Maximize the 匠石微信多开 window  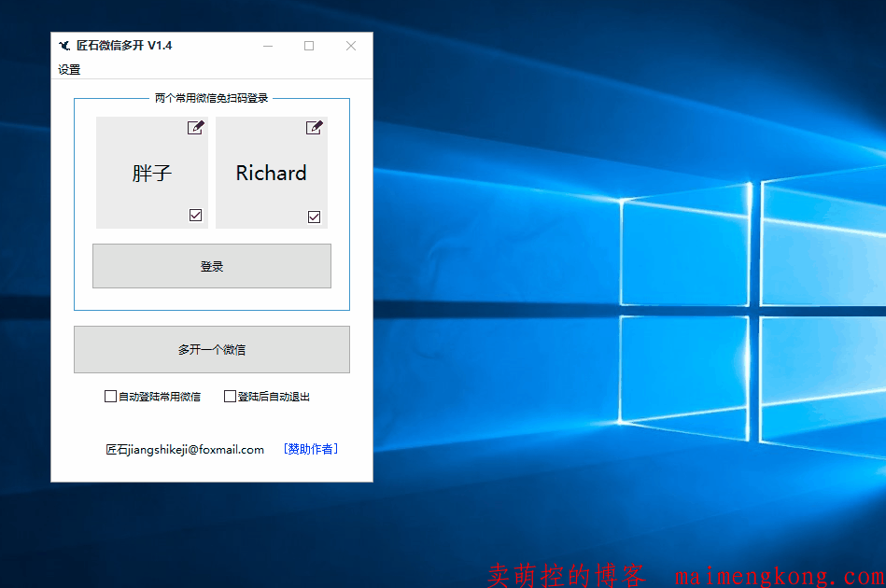[309, 46]
